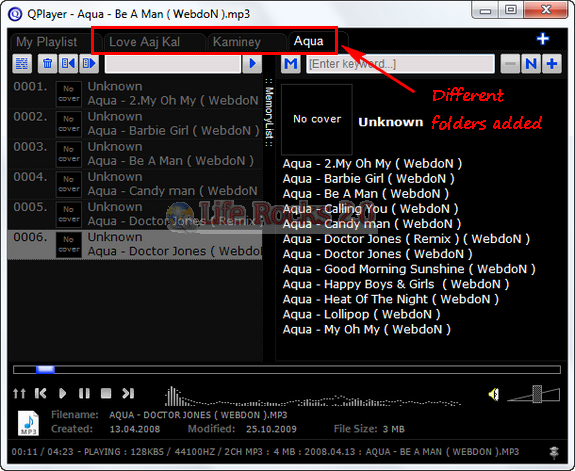Click the Modified date 25.10.2009

click(x=271, y=429)
